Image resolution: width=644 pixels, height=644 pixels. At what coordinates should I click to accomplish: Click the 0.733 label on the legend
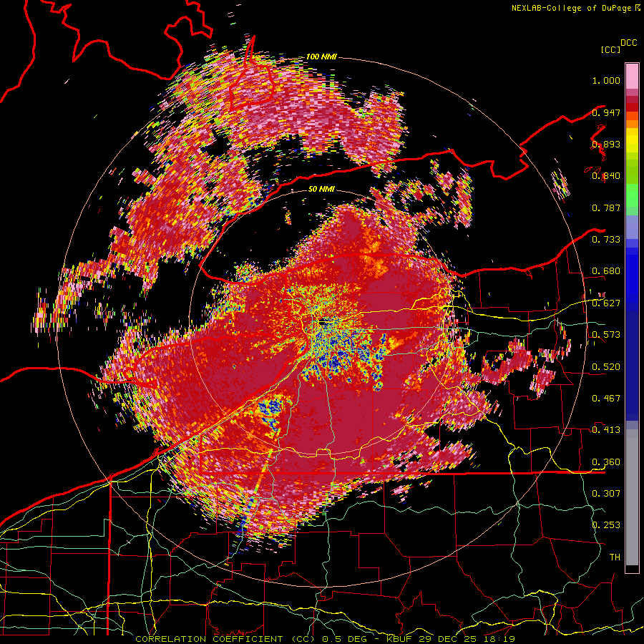tap(606, 239)
